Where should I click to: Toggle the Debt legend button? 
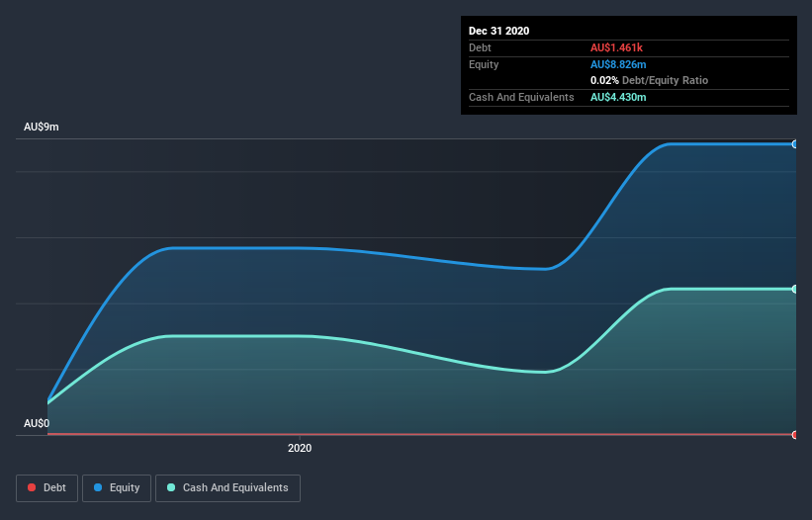tap(47, 488)
